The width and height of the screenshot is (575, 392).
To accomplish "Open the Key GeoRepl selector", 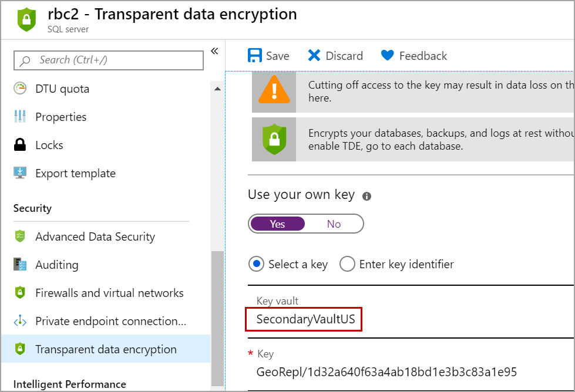I will 386,372.
